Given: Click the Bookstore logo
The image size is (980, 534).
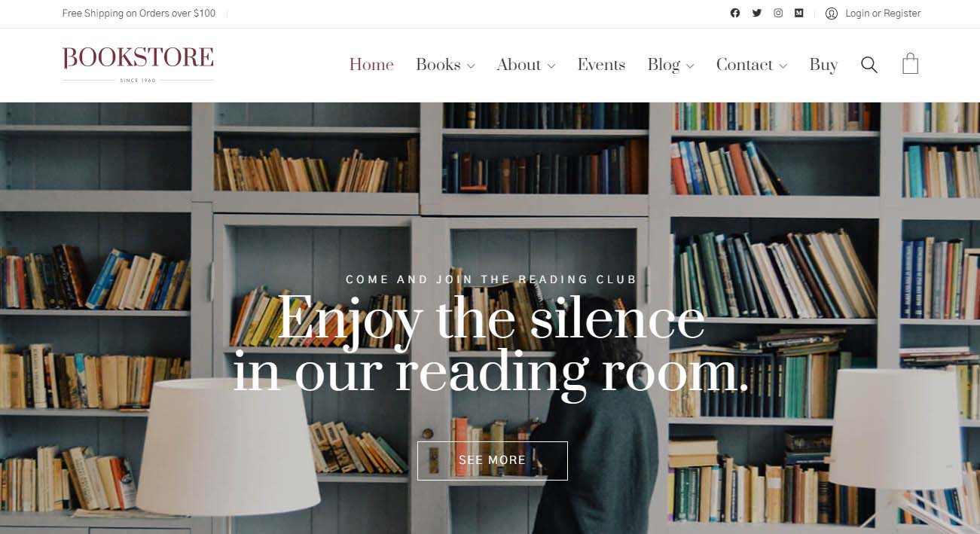Looking at the screenshot, I should pyautogui.click(x=138, y=64).
